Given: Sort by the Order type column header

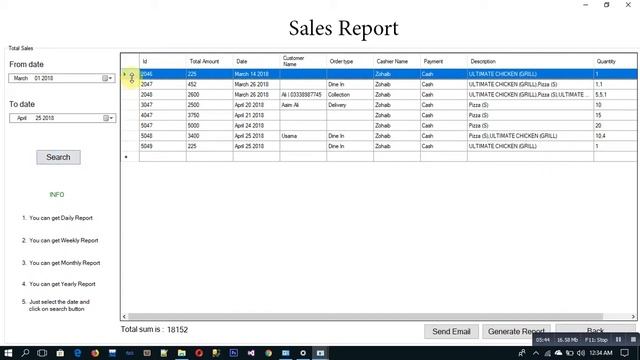Looking at the screenshot, I should click(350, 61).
